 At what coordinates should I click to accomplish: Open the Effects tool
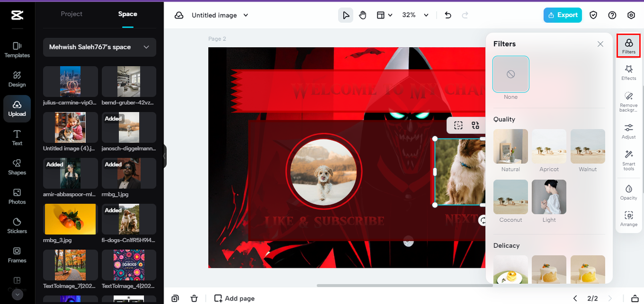pos(628,72)
